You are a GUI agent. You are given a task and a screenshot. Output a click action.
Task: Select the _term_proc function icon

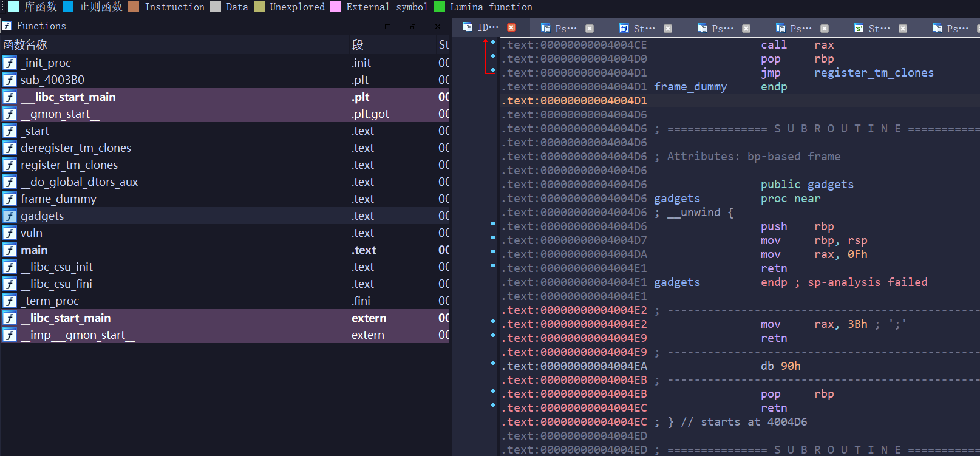10,301
